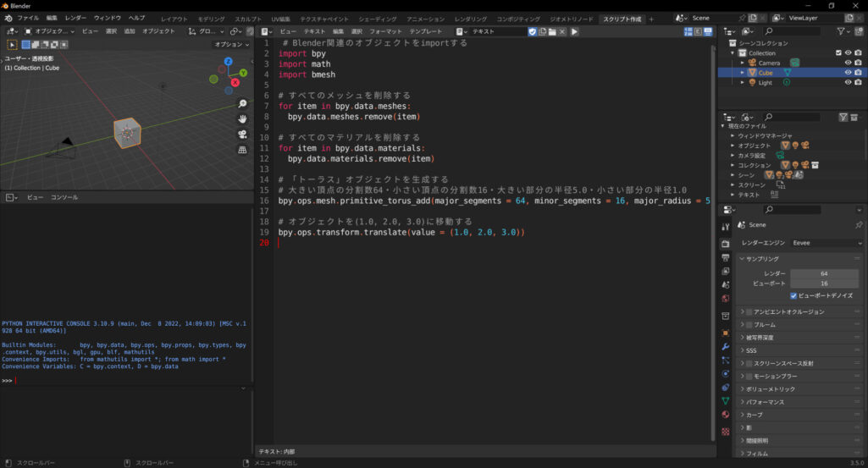Toggle syntax highlighting in text editor

pos(708,31)
